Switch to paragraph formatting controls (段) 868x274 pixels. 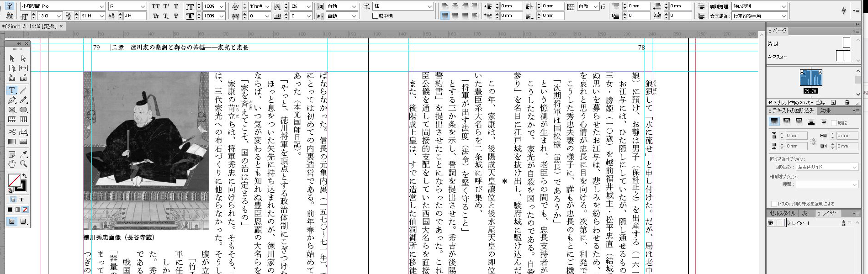[x=10, y=16]
